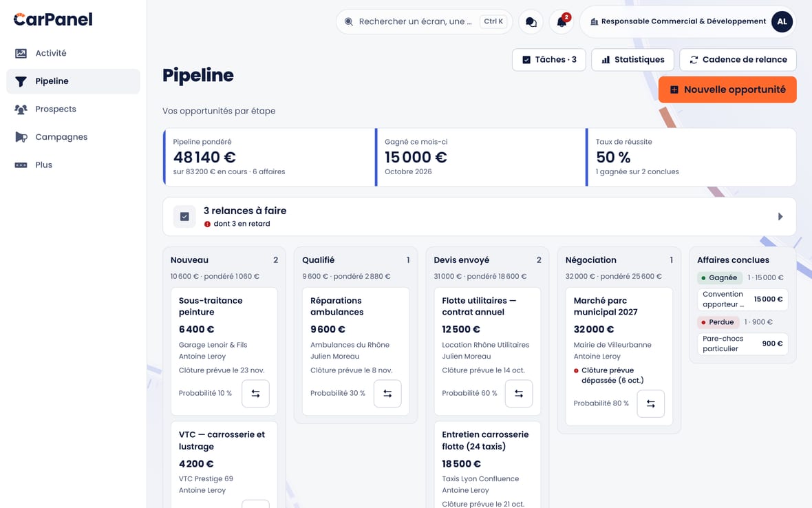Move stage of Réparations ambulances opportunity
The height and width of the screenshot is (508, 812).
coord(387,394)
